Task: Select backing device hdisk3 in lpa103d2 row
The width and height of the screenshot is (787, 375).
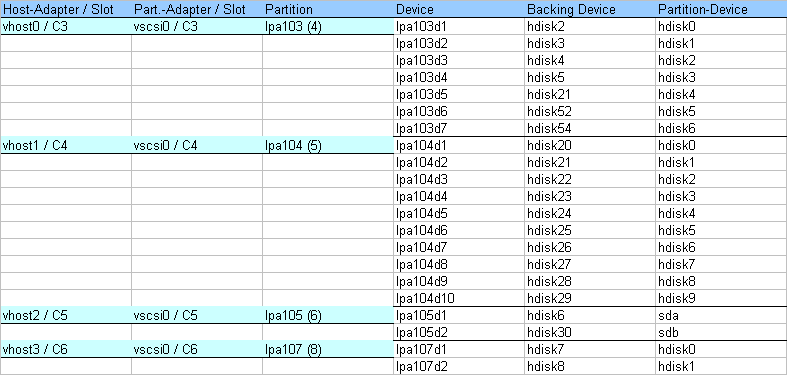Action: [590, 44]
